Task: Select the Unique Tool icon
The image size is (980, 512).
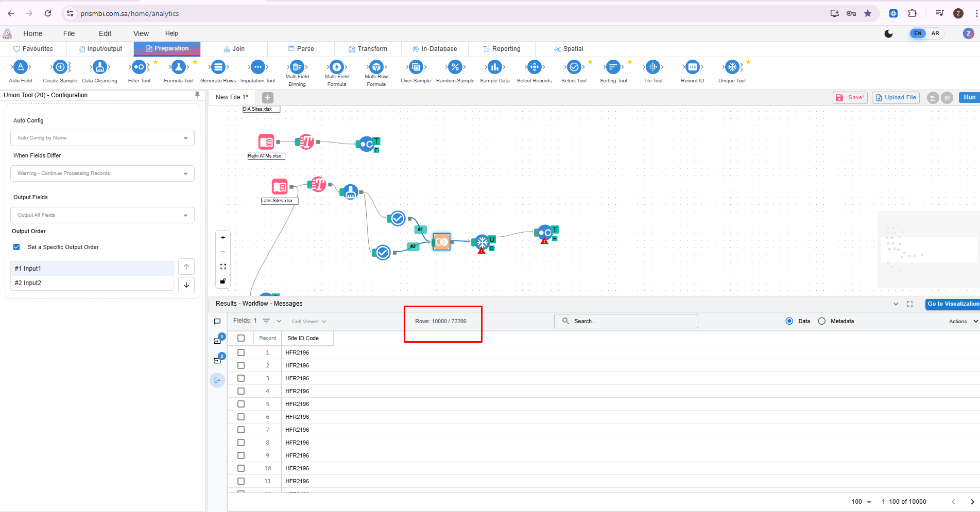Action: 732,67
